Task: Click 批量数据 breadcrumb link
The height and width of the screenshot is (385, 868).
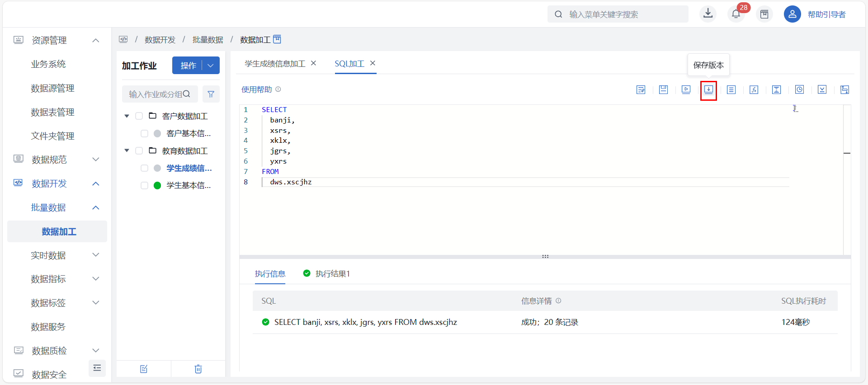Action: click(208, 40)
